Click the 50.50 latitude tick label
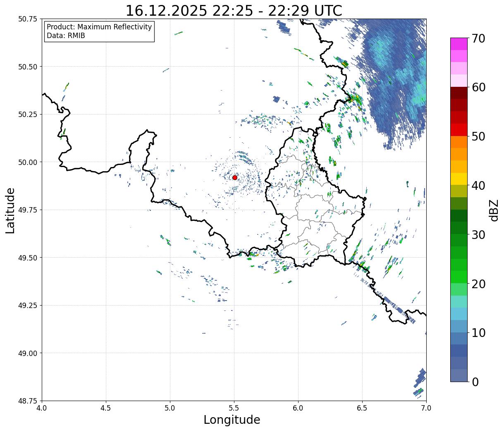This screenshot has height=430, width=504. [28, 67]
